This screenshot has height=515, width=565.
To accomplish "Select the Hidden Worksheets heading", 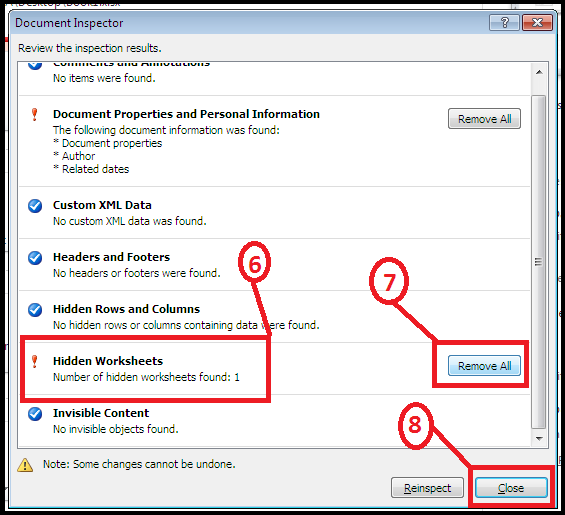I will [x=108, y=361].
